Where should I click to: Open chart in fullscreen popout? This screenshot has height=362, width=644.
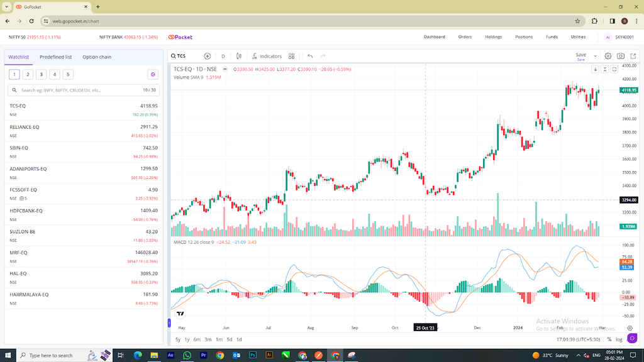633,56
